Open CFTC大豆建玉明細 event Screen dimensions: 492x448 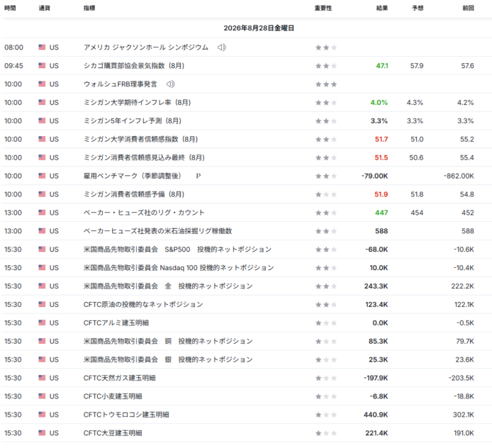(113, 433)
